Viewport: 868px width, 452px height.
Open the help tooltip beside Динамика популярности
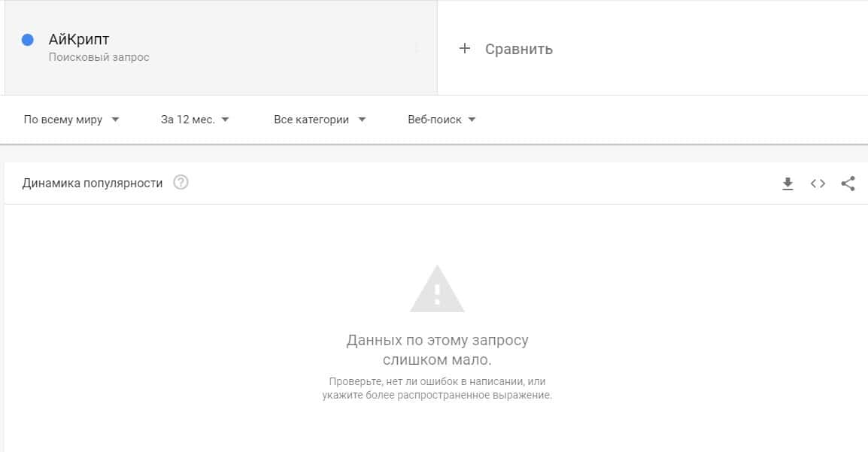[181, 182]
